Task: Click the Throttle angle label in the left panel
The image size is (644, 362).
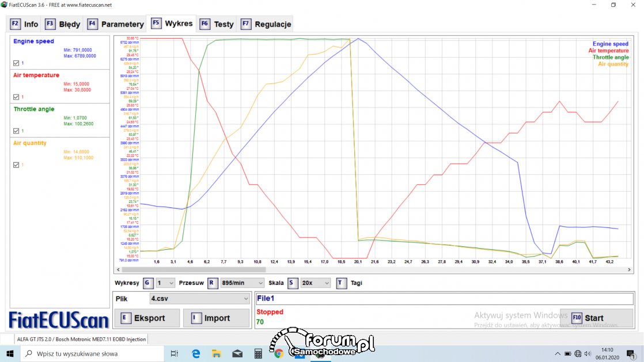Action: pos(33,109)
